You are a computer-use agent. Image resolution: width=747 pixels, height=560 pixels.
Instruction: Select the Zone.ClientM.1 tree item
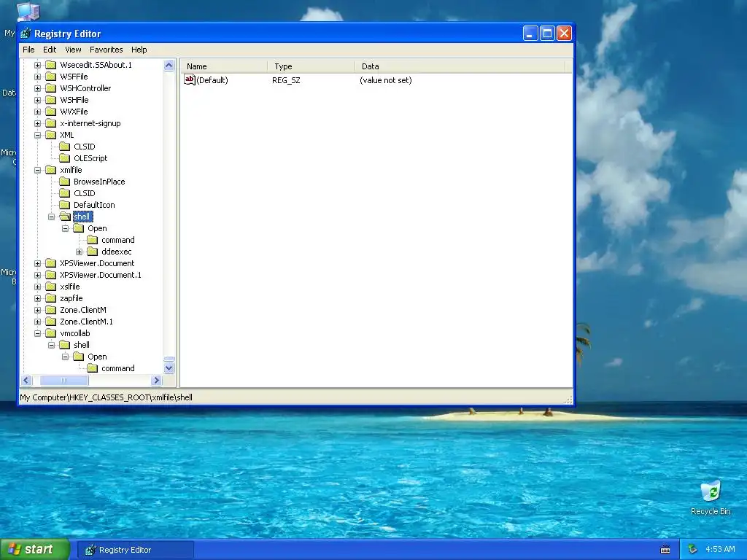coord(86,322)
